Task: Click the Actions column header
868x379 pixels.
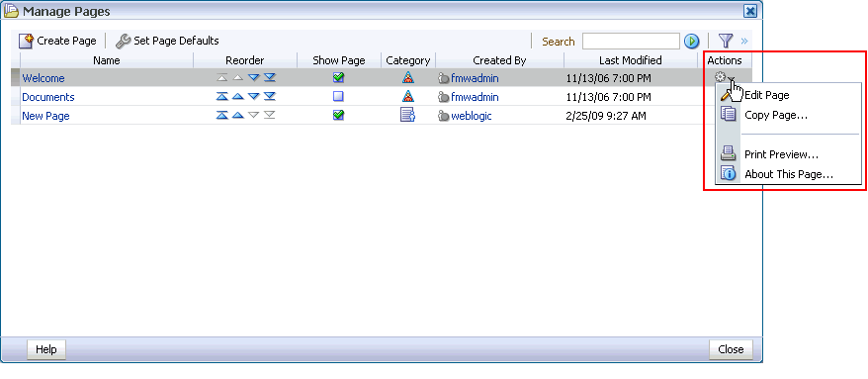Action: tap(725, 60)
